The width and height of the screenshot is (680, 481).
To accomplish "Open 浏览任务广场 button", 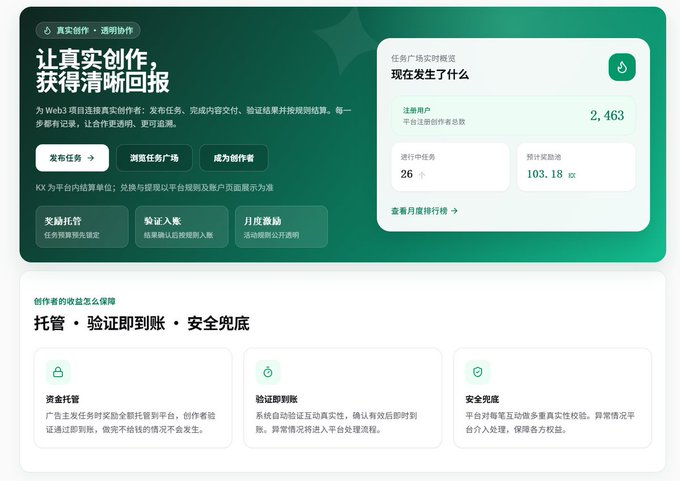I will pyautogui.click(x=154, y=158).
